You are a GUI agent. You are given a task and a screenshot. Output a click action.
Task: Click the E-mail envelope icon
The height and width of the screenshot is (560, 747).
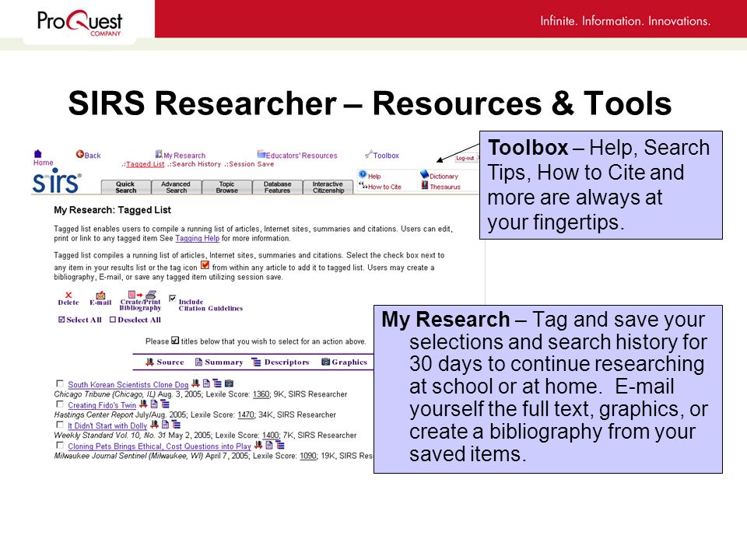coord(100,296)
